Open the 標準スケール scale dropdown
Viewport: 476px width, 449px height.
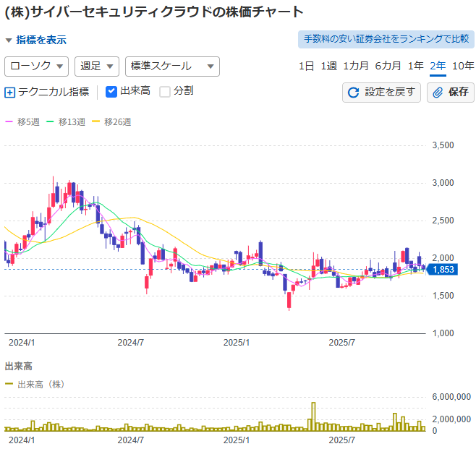click(x=171, y=67)
